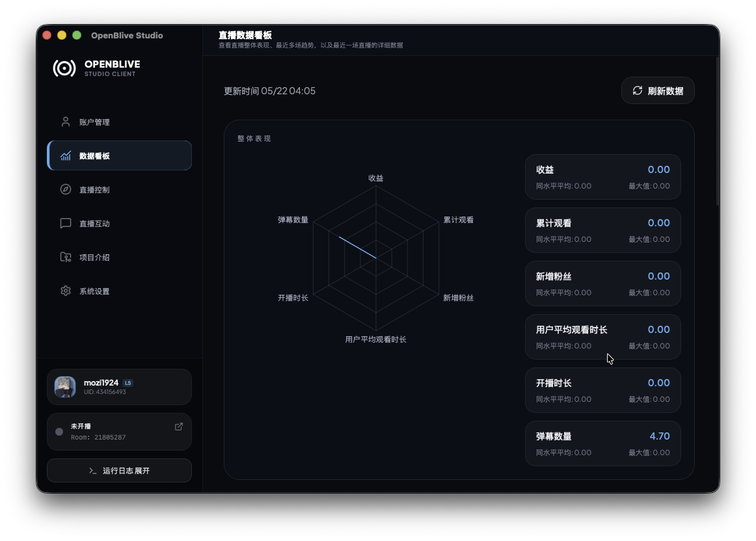Click the vertical scrollbar on the right edge
Image resolution: width=756 pixels, height=541 pixels.
[x=718, y=131]
